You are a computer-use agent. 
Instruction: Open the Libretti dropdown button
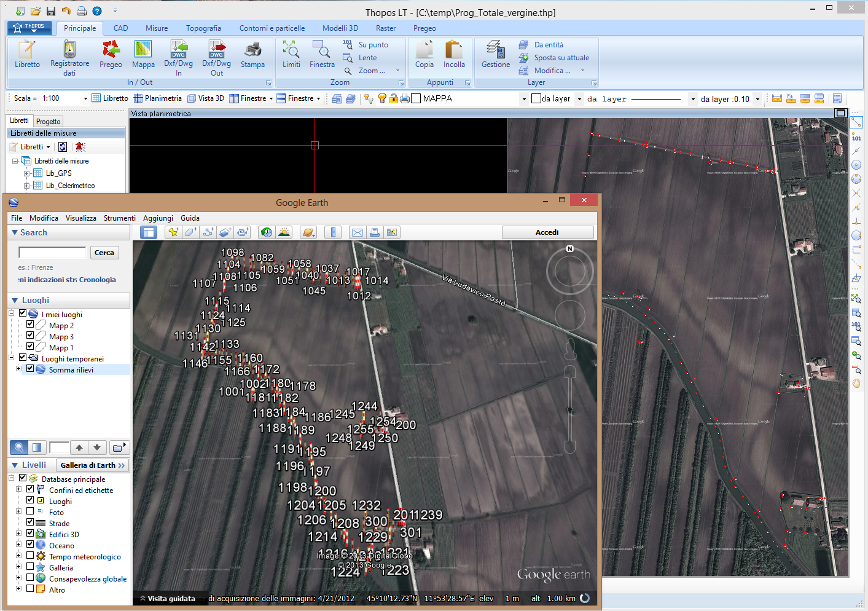pyautogui.click(x=30, y=147)
